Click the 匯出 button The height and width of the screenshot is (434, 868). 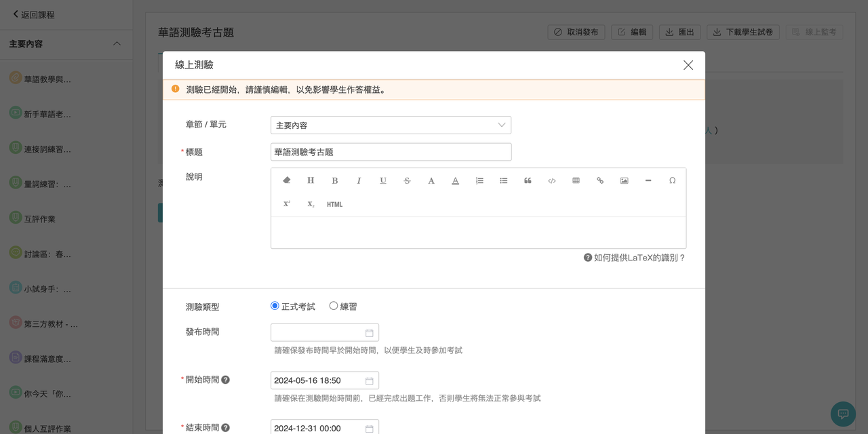(x=680, y=32)
